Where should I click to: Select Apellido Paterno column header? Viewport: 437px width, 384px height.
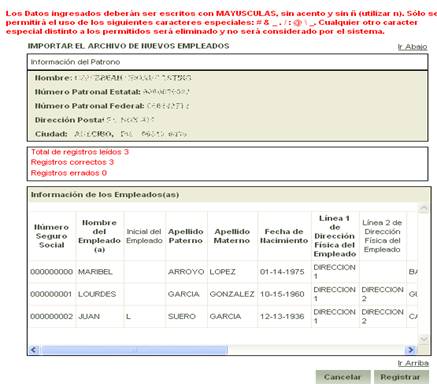(x=186, y=236)
